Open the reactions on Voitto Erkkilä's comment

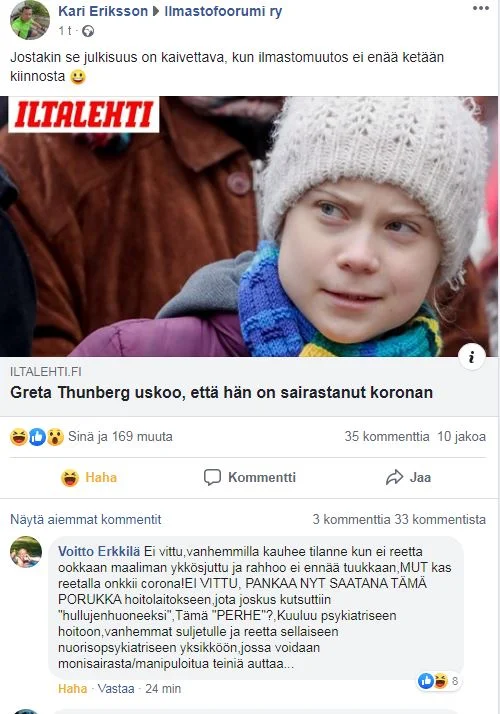point(438,681)
